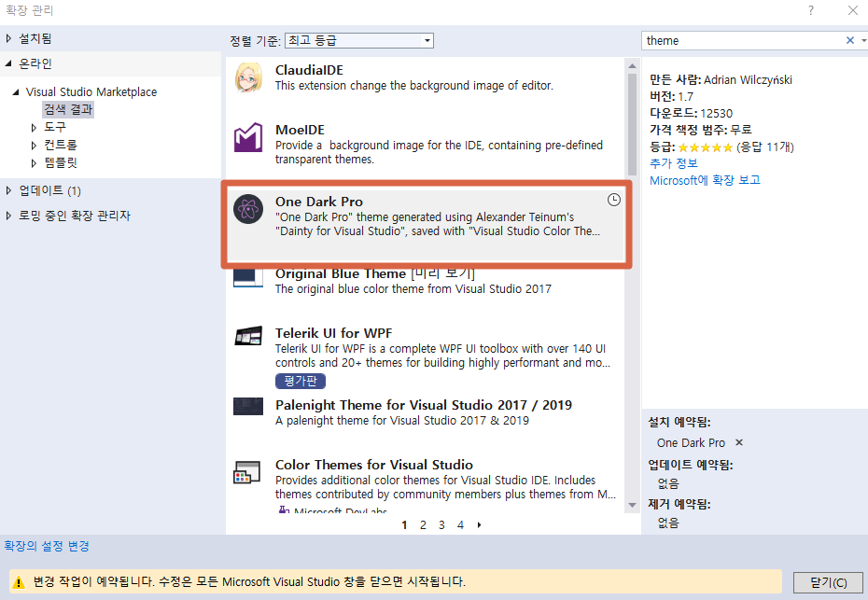This screenshot has height=600, width=868.
Task: Expand the 업데이트 (1) category
Action: [8, 190]
